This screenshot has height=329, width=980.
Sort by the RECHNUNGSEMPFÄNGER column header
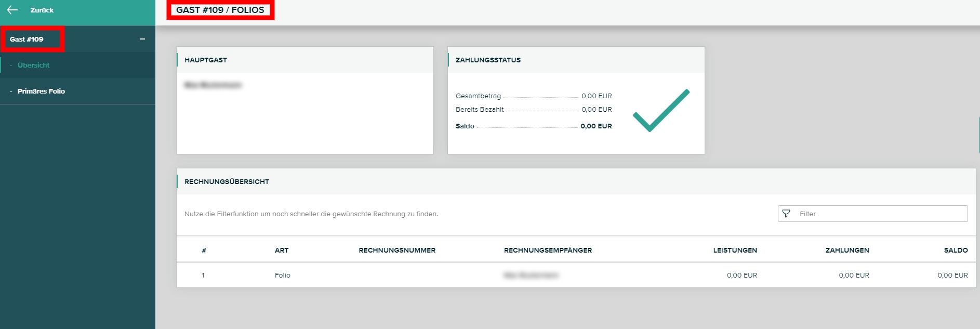click(x=548, y=250)
